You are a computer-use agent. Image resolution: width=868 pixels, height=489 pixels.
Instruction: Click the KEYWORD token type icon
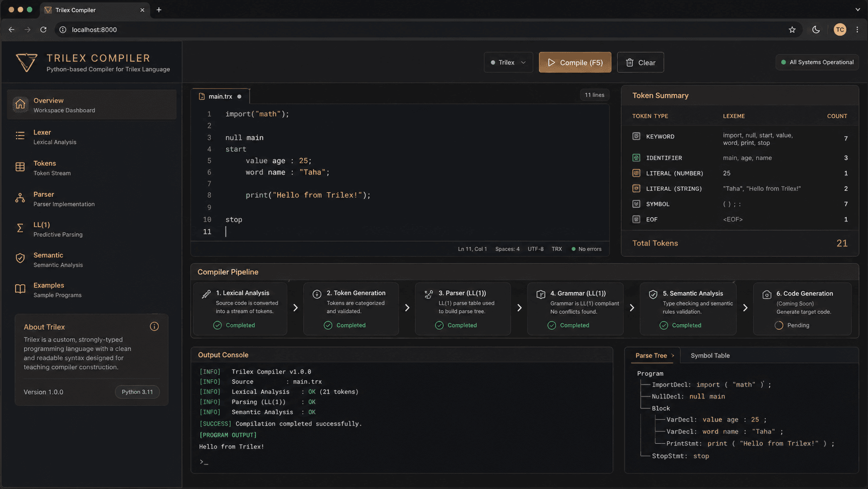636,136
